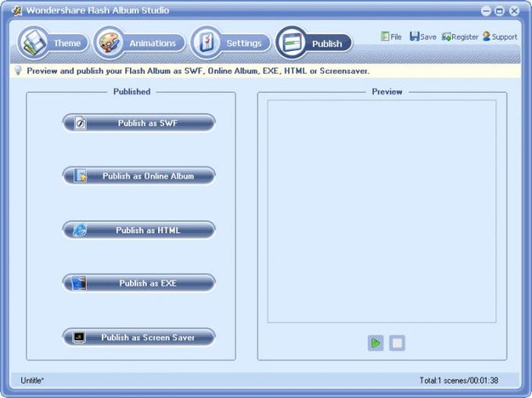Choose Publish as Screen Saver

139,337
